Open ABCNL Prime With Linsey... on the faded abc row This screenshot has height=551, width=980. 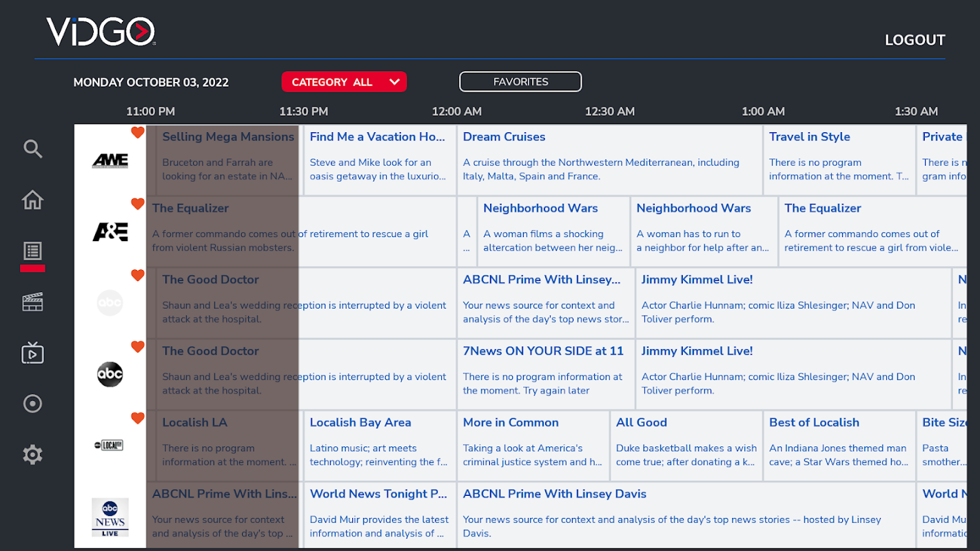click(x=545, y=303)
